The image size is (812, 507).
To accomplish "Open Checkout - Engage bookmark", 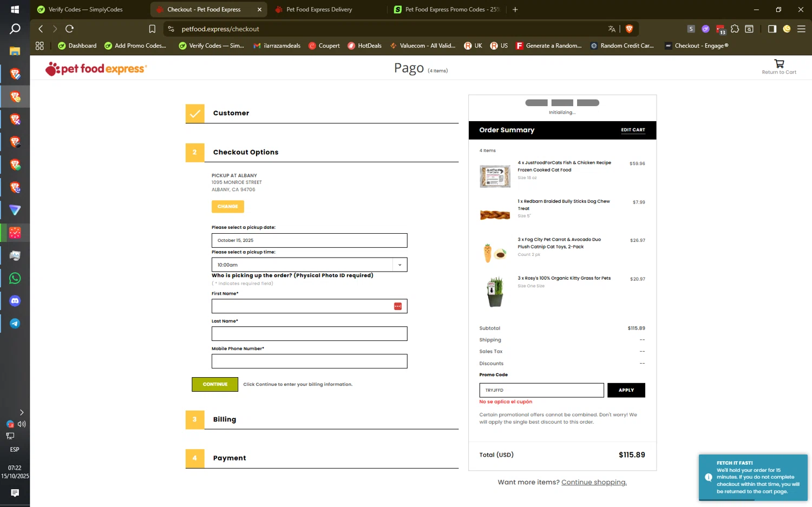I will pyautogui.click(x=697, y=46).
